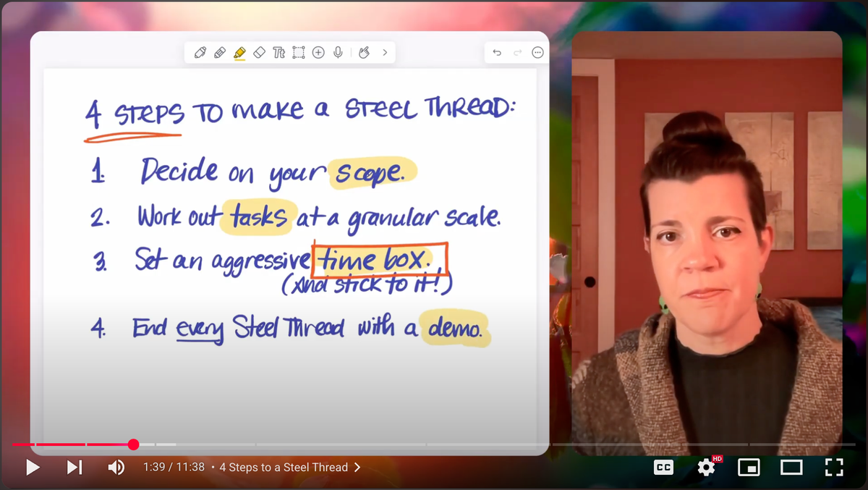The height and width of the screenshot is (490, 868).
Task: Enable miniplayer mode
Action: point(749,468)
